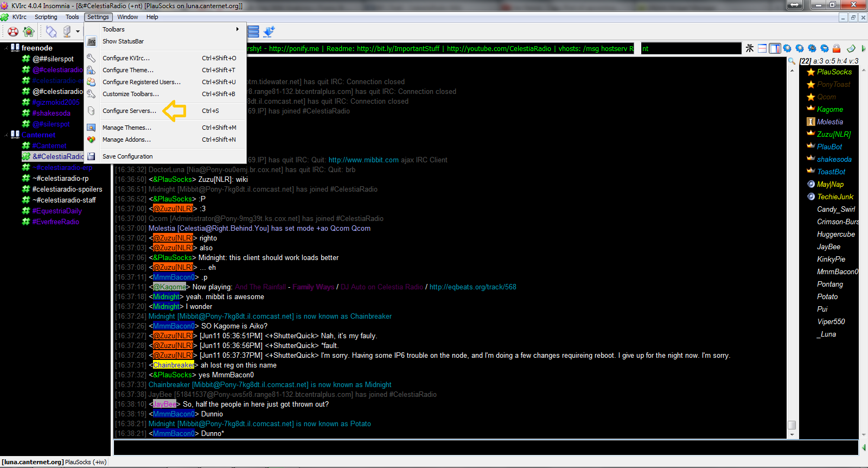Click the Manage Themes icon in menu

coord(92,128)
